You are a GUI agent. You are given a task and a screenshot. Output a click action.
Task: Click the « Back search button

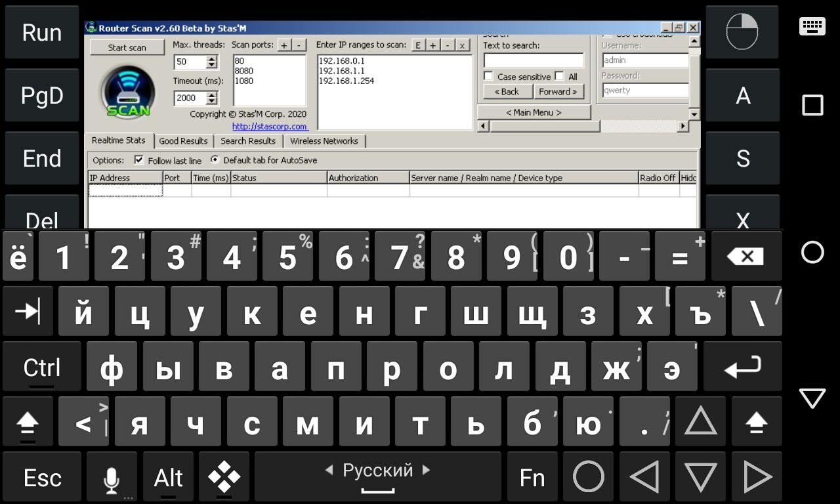pyautogui.click(x=507, y=92)
